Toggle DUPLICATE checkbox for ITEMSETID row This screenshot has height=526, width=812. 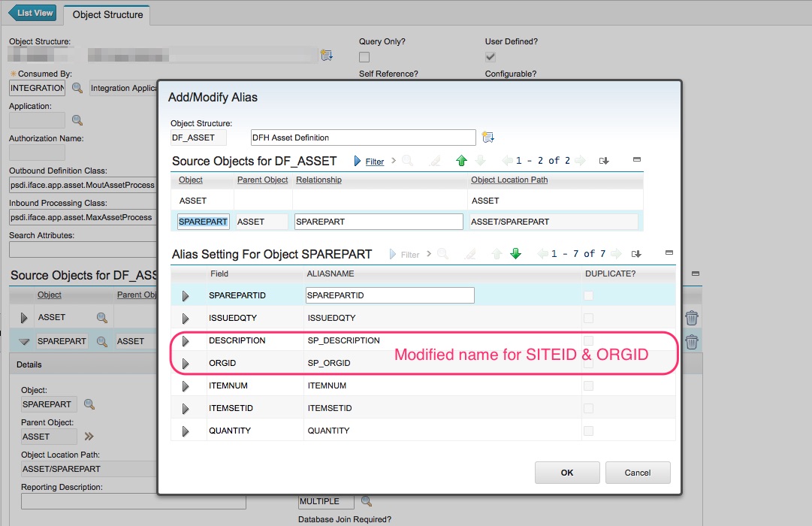click(588, 408)
